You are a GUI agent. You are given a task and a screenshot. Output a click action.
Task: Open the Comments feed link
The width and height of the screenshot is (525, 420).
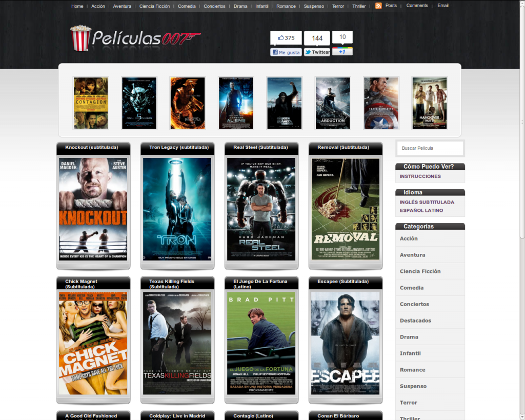pyautogui.click(x=417, y=5)
